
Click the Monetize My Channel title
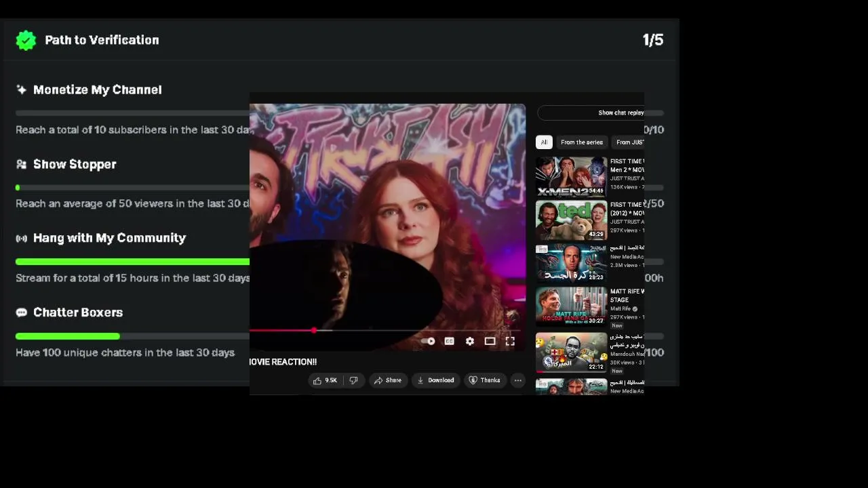pyautogui.click(x=97, y=89)
